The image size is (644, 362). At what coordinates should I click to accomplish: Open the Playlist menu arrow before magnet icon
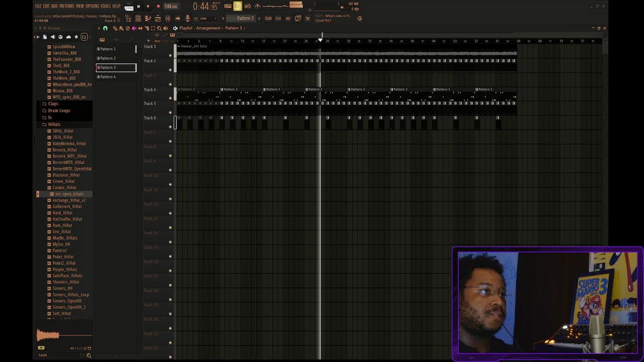point(99,28)
